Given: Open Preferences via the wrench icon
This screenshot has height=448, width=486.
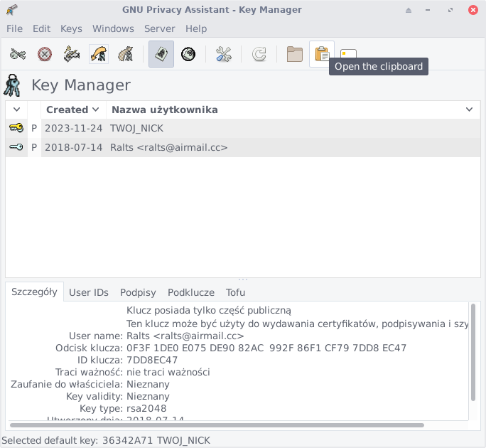Looking at the screenshot, I should [x=224, y=54].
